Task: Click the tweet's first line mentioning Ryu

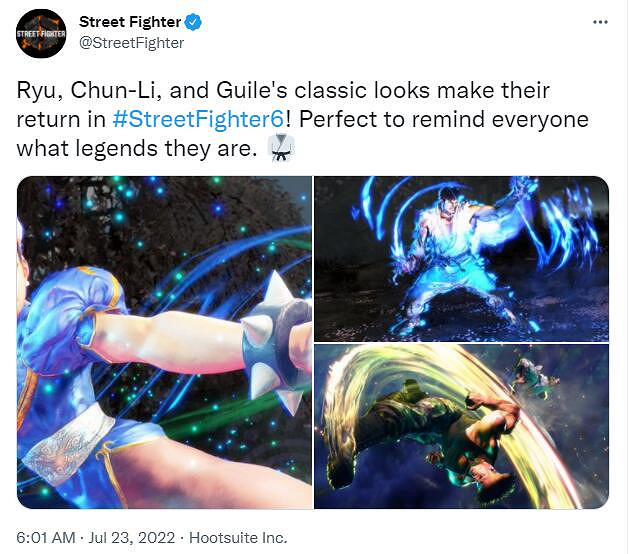Action: point(283,90)
